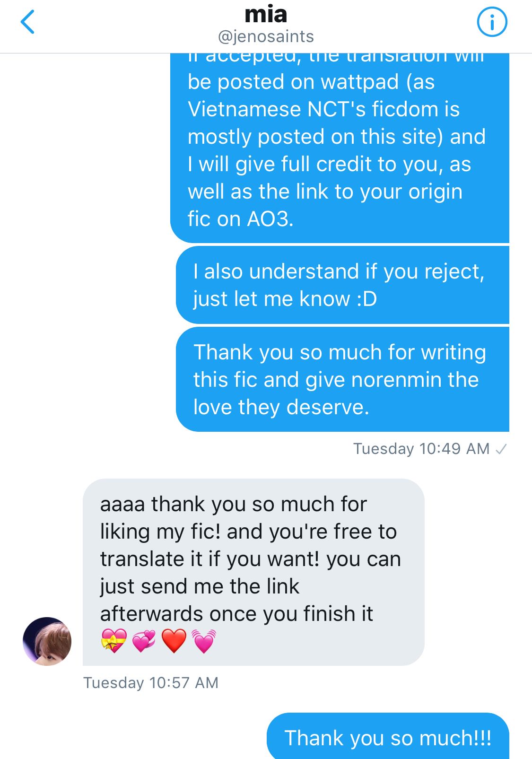This screenshot has width=532, height=759.
Task: Tap the two hearts emoji
Action: click(x=144, y=641)
